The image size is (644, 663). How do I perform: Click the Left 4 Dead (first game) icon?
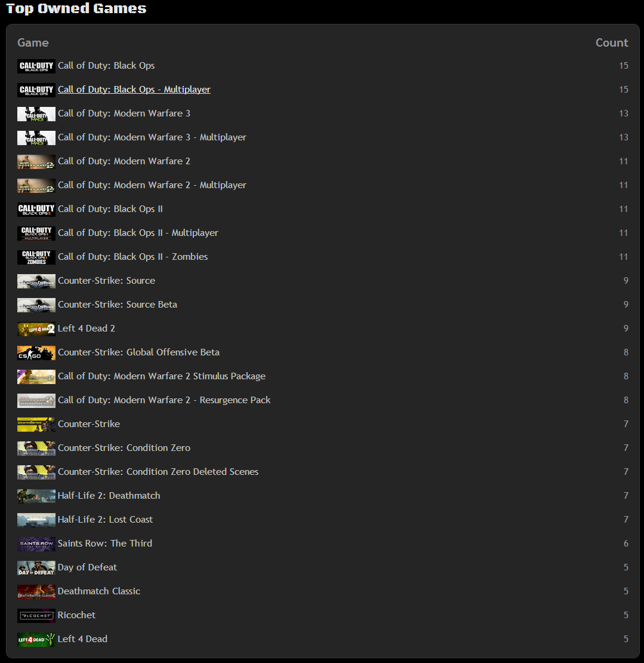[36, 639]
